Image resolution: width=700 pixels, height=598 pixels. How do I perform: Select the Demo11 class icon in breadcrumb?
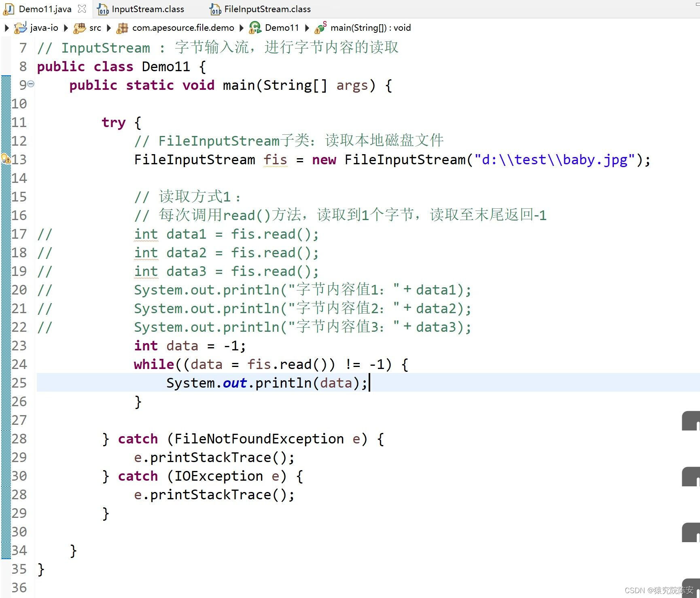point(255,28)
